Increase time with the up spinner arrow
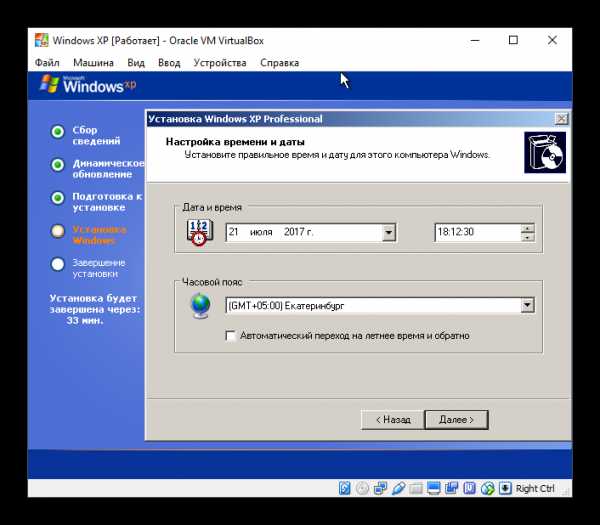Viewport: 600px width, 525px height. [x=527, y=229]
